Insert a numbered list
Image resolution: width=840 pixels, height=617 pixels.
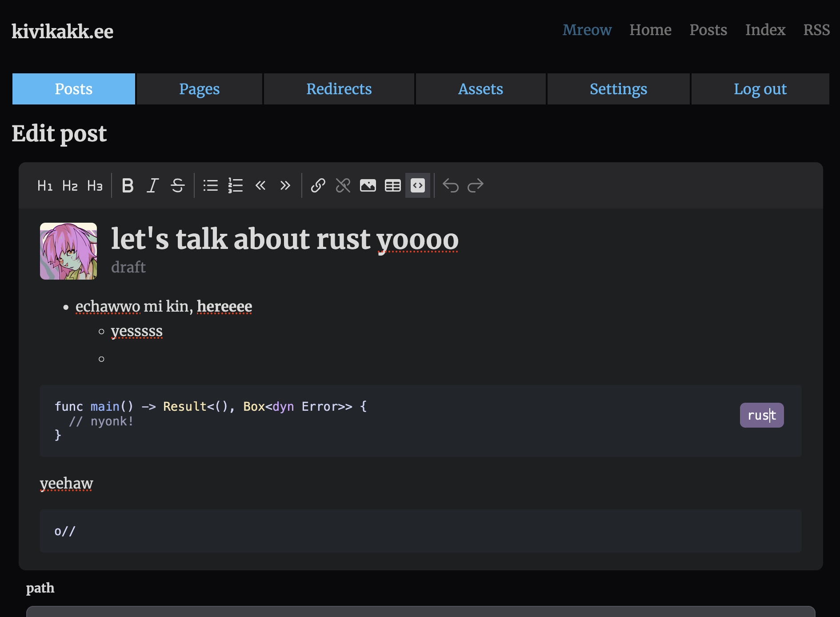pyautogui.click(x=235, y=185)
